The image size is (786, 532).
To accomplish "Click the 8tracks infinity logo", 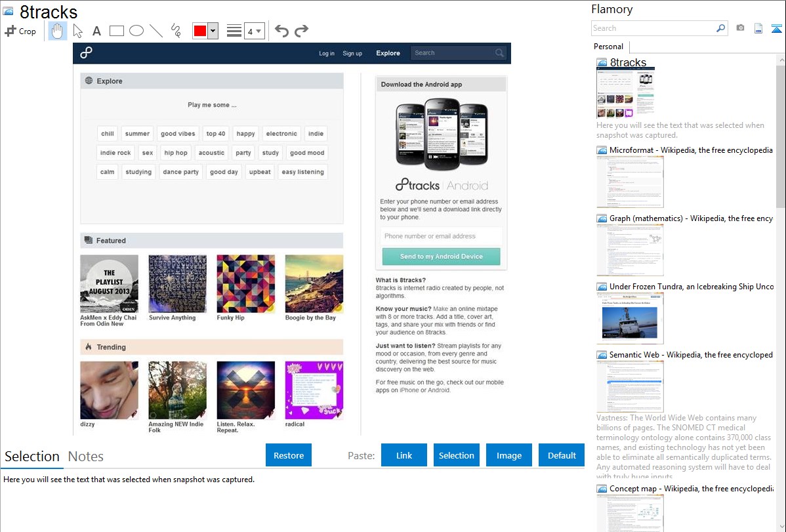I will tap(86, 52).
